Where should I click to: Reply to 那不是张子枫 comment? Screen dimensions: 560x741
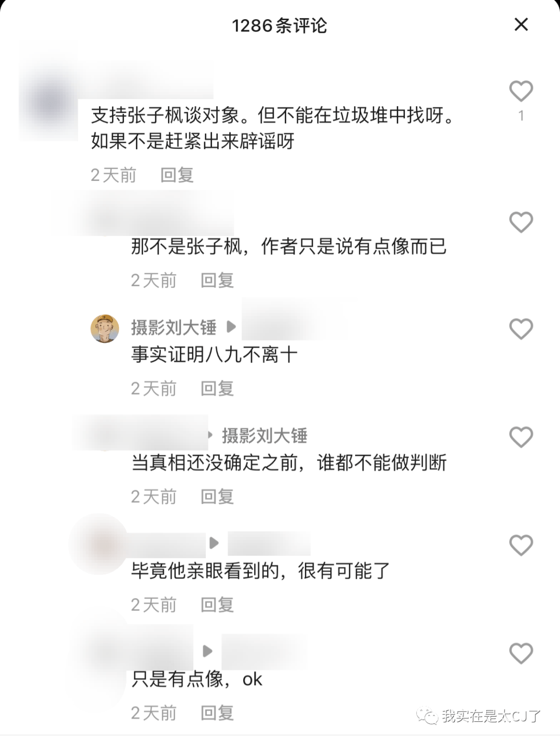(x=217, y=281)
